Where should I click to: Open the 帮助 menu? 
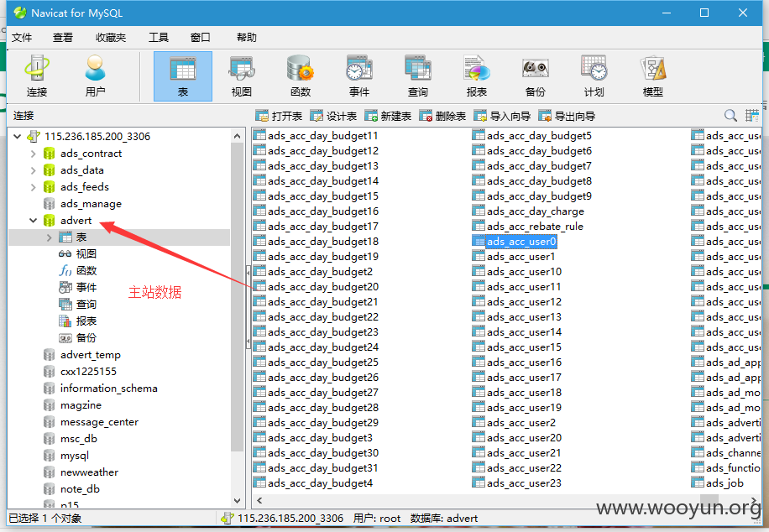pos(246,37)
